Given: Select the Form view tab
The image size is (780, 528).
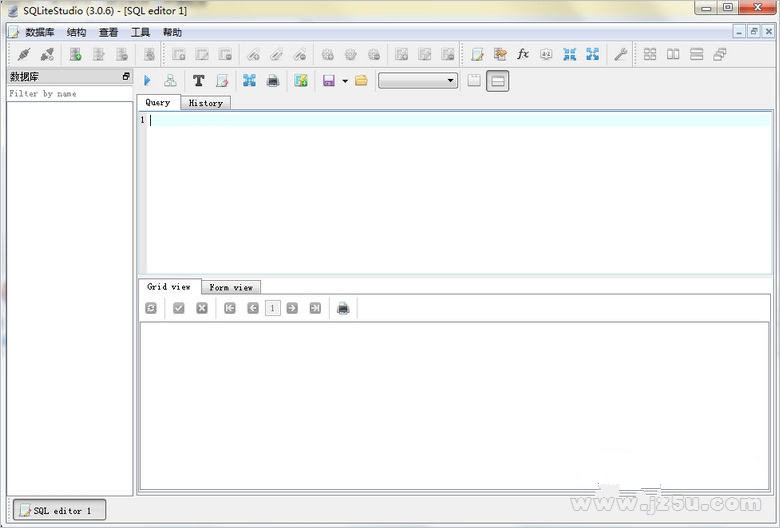Looking at the screenshot, I should click(x=231, y=287).
